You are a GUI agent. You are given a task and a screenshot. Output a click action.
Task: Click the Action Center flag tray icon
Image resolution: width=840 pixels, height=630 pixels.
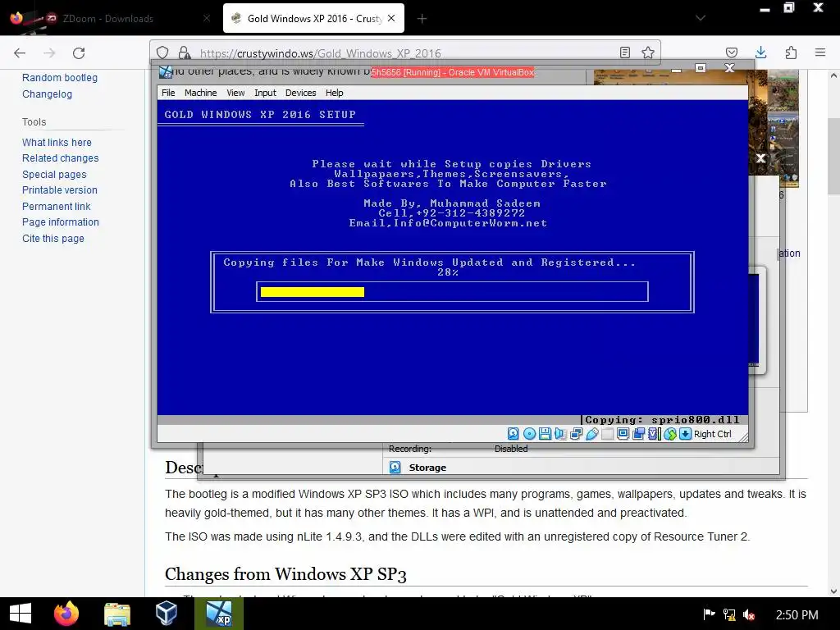pyautogui.click(x=709, y=614)
